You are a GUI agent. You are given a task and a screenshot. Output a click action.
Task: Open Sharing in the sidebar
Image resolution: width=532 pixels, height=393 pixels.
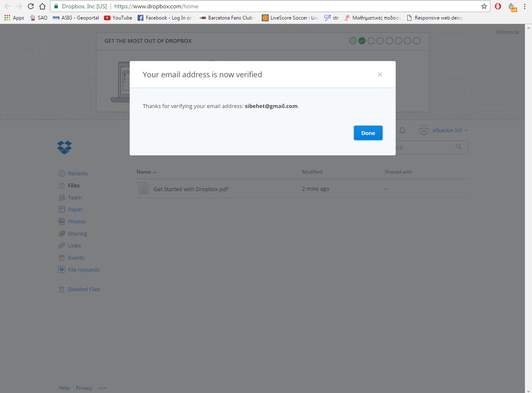77,233
